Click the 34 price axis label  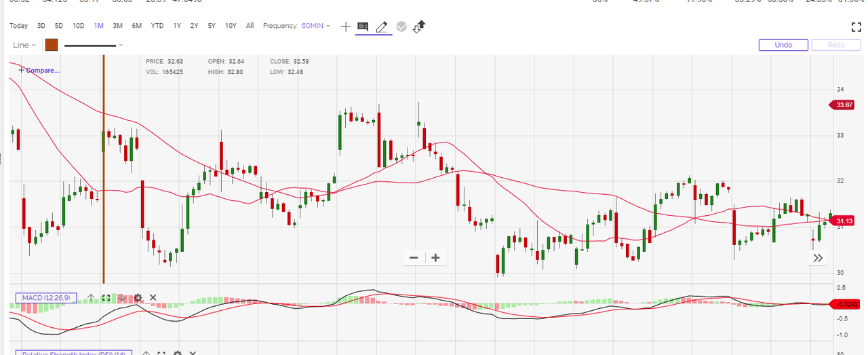(x=840, y=90)
